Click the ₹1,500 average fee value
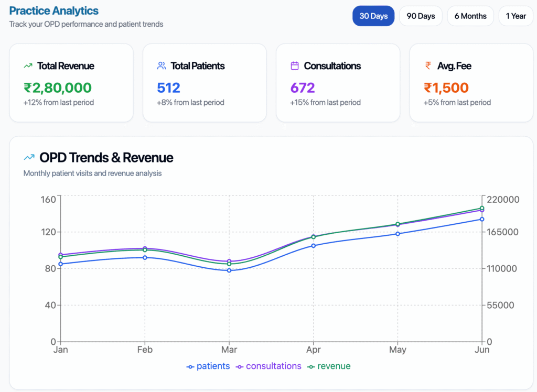Screen dimensions: 537x392 446,88
